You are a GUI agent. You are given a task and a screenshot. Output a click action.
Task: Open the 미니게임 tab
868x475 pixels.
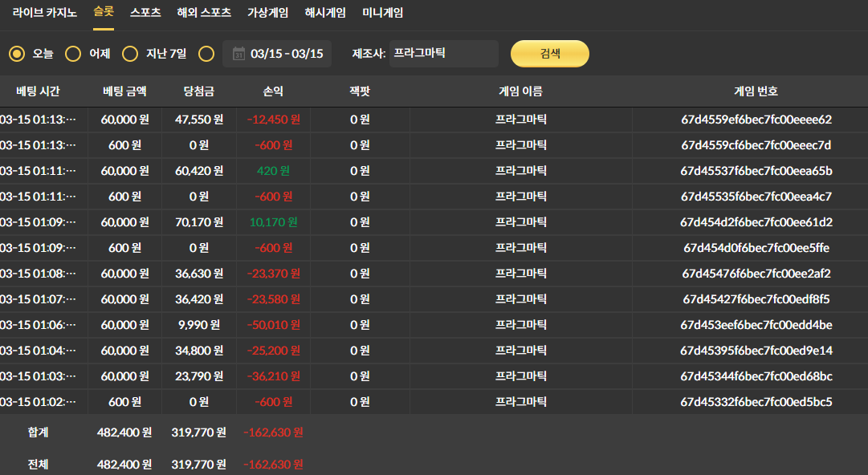[383, 13]
